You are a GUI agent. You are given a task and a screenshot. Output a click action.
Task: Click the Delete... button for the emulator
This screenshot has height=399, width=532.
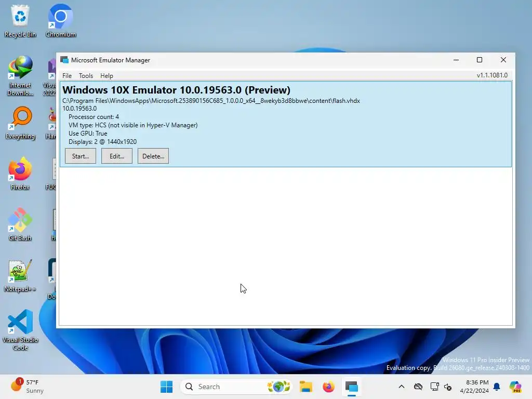(153, 156)
